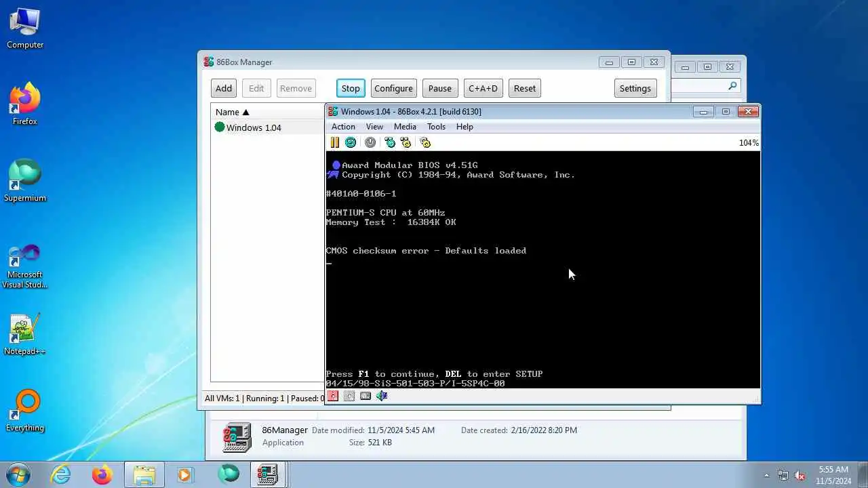This screenshot has width=868, height=488.
Task: Click Pause button in 86Box Manager
Action: point(439,88)
